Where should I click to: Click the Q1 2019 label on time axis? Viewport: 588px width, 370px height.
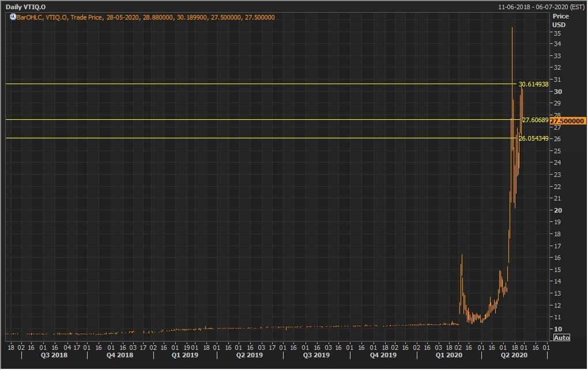tap(185, 356)
